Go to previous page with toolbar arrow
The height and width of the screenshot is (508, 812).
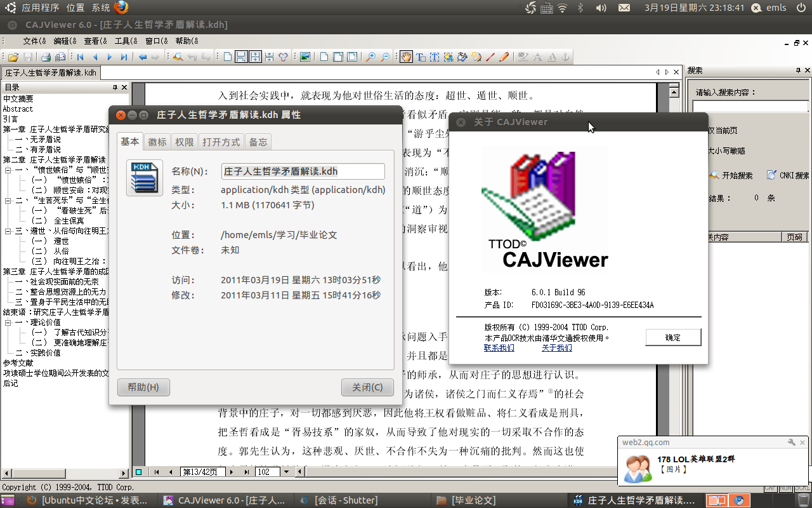tap(95, 57)
